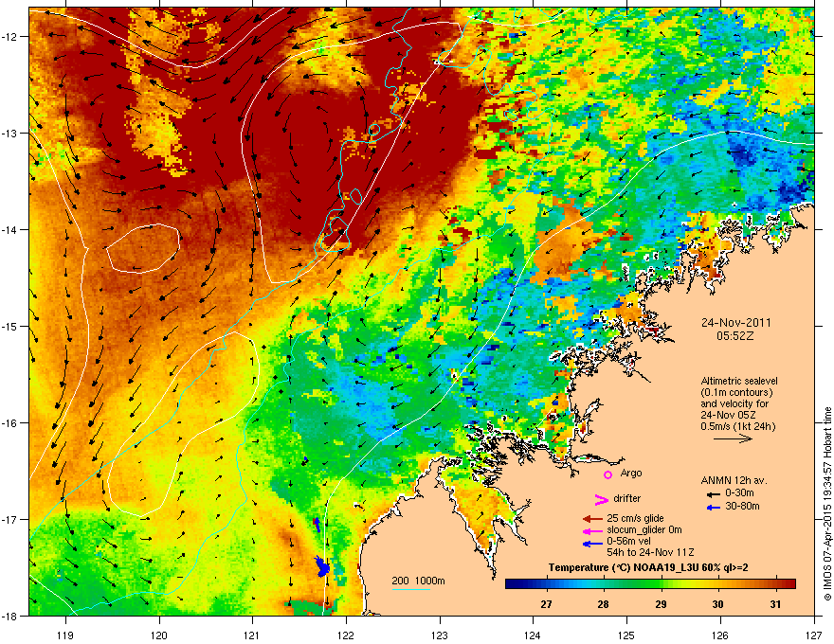This screenshot has height=644, width=834.
Task: Click the longitude axis label 119
Action: [66, 635]
